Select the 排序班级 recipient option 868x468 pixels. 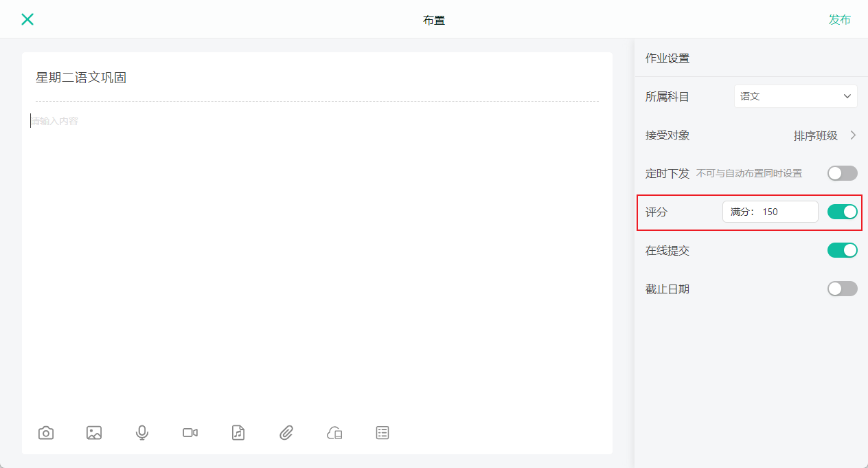point(816,135)
